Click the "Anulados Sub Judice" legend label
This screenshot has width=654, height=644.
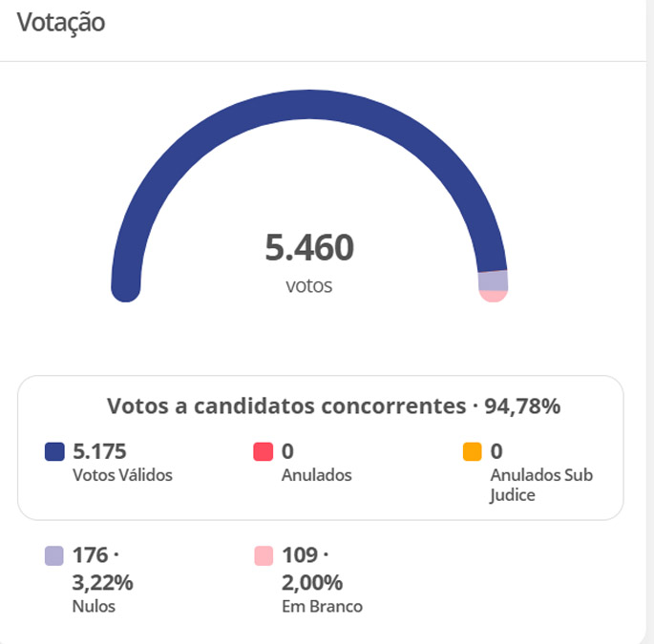(540, 484)
